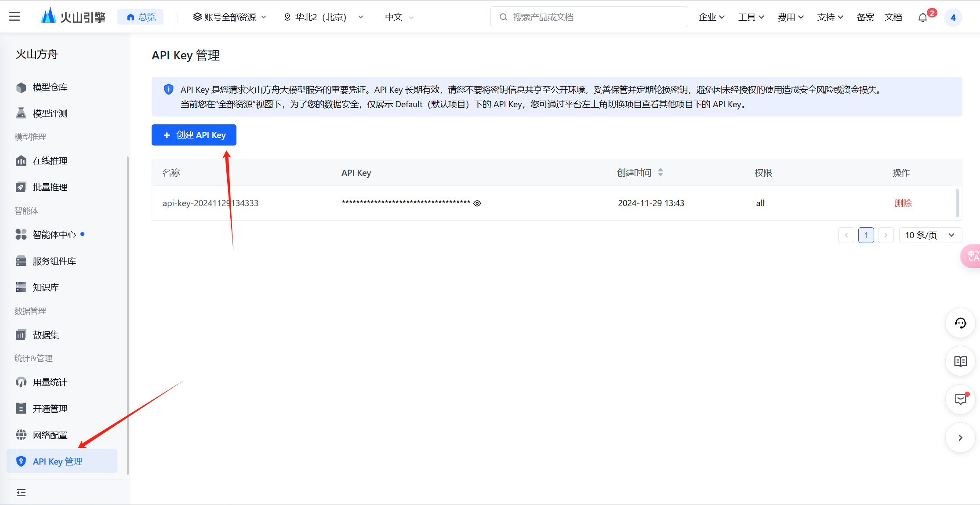
Task: Click the 创建 API Key button
Action: coord(194,135)
